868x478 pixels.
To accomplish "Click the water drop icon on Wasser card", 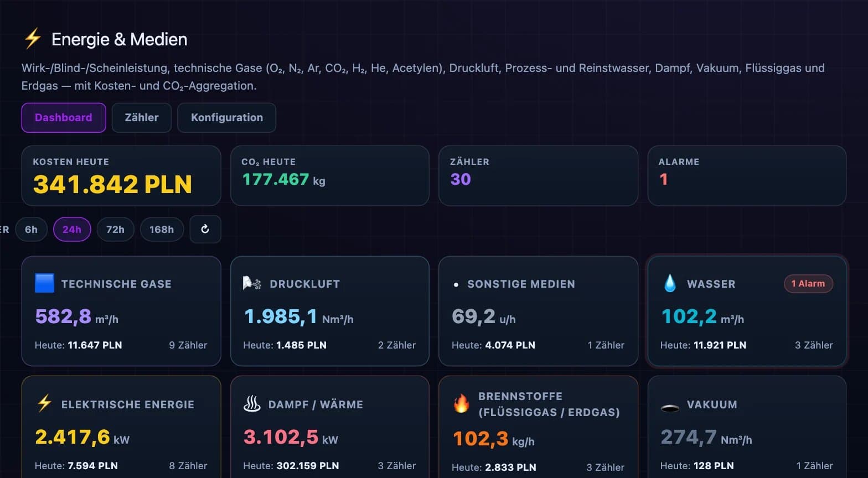I will pyautogui.click(x=670, y=283).
